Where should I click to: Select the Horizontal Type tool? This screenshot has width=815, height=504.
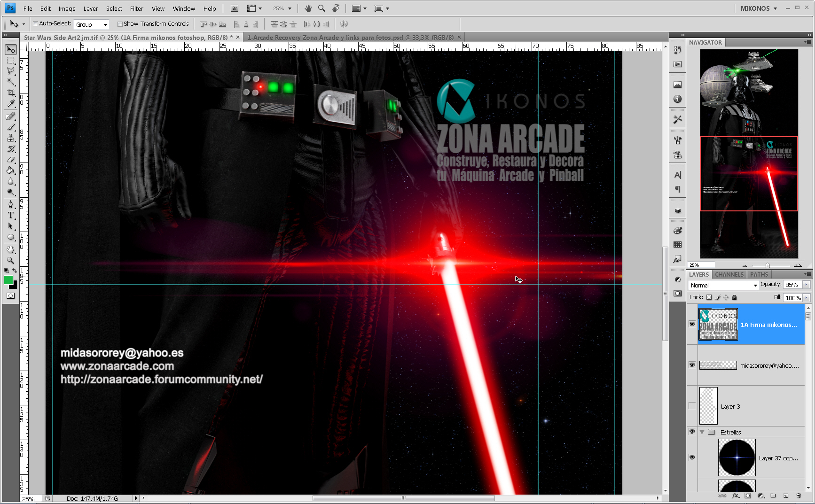[x=11, y=215]
